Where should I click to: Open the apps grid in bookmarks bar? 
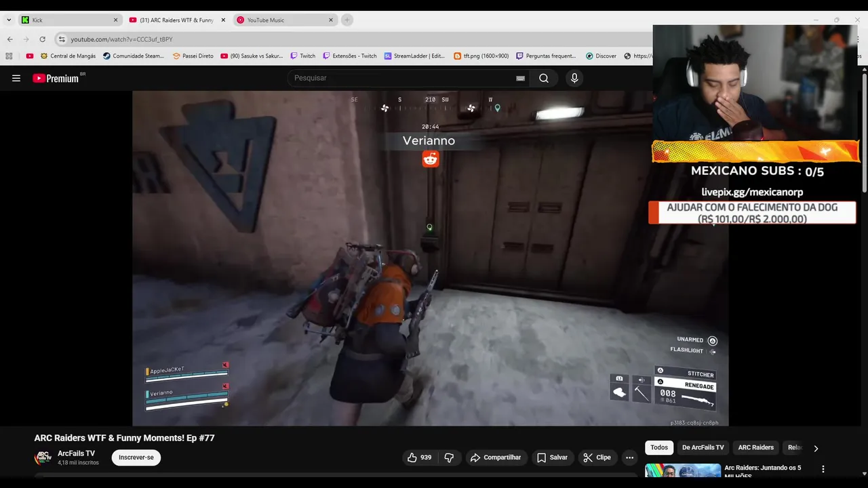tap(9, 56)
